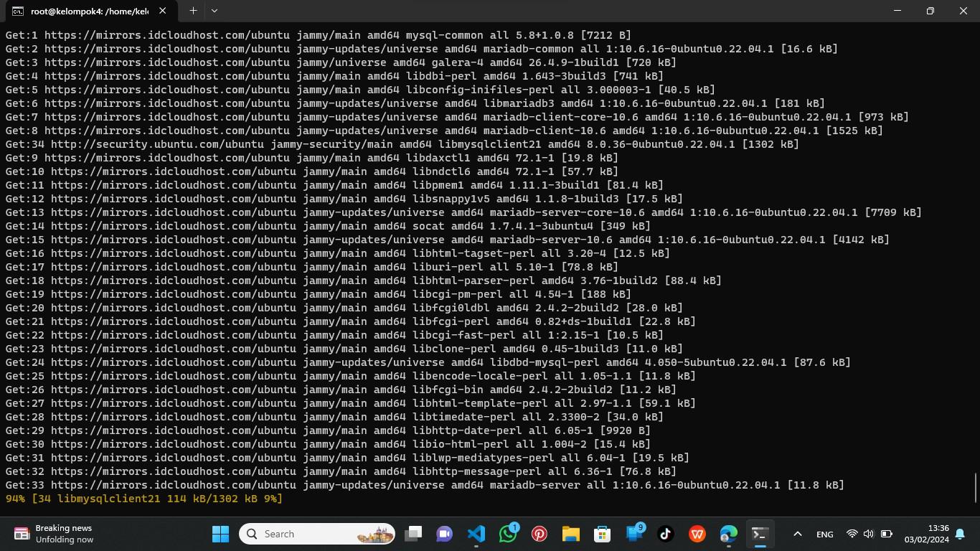
Task: Click the Get:10 libndctl6 line
Action: click(312, 171)
